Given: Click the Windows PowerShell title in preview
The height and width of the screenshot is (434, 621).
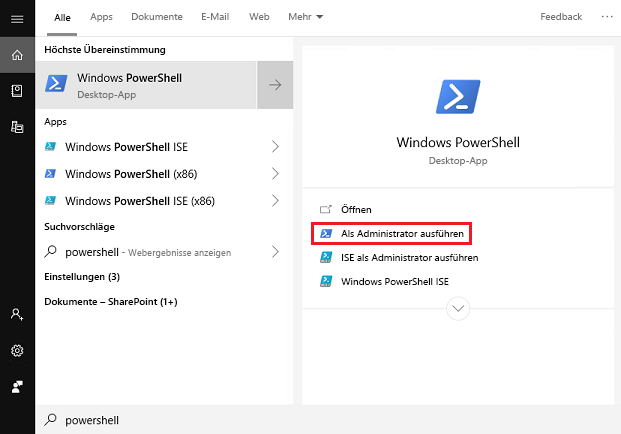Looking at the screenshot, I should (458, 142).
